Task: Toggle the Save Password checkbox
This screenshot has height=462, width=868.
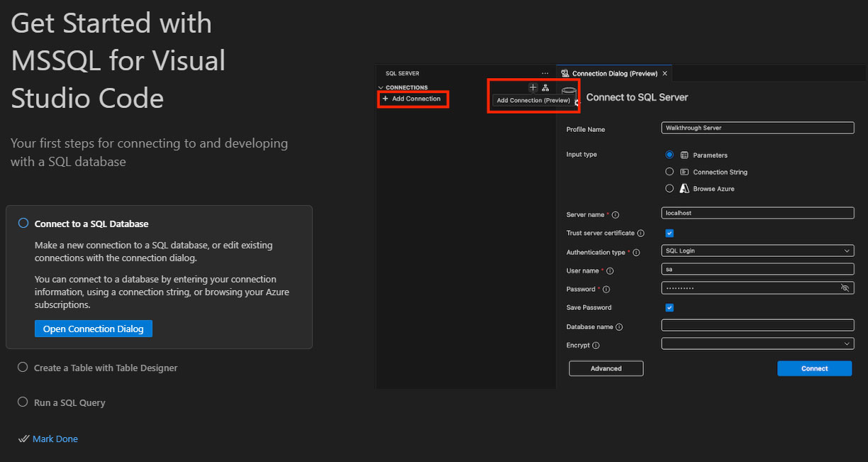Action: click(x=669, y=307)
